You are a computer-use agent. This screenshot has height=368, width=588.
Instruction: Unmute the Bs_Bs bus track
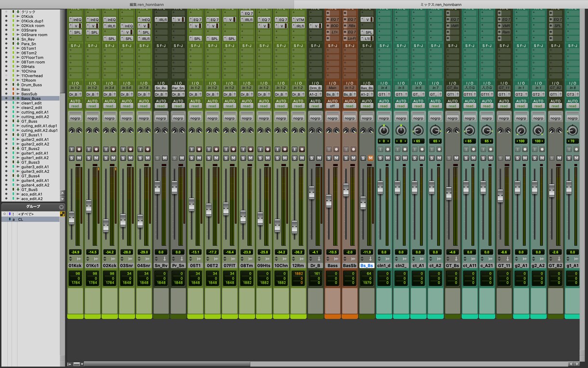coord(370,158)
